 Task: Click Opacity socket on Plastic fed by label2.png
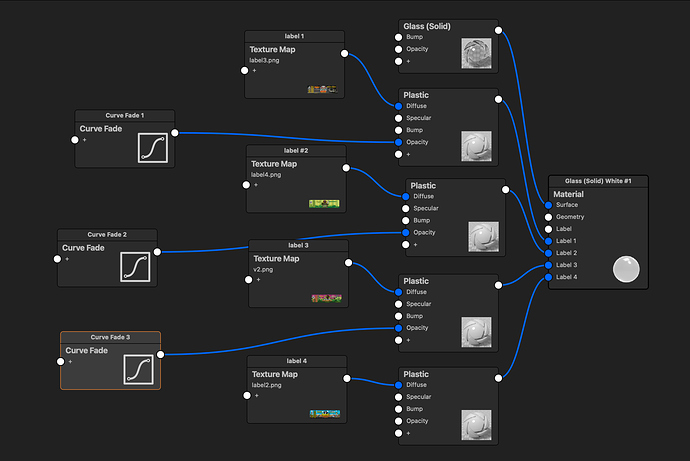tap(399, 421)
